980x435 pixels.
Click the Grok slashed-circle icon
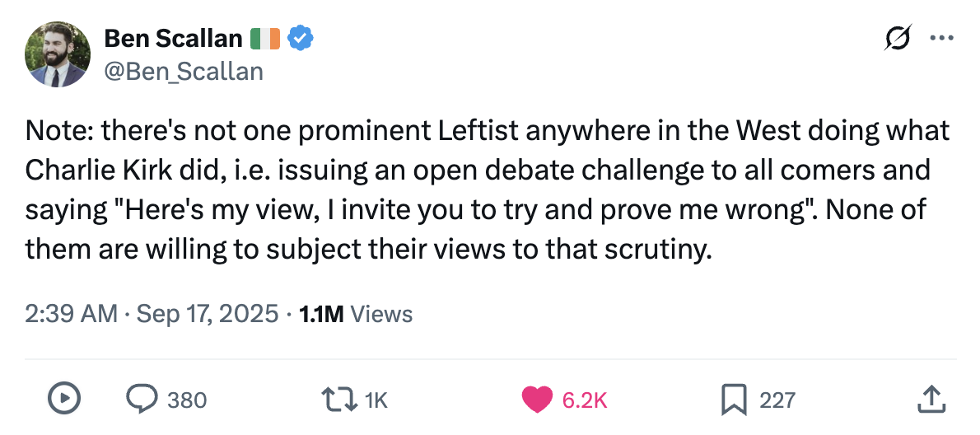tap(896, 38)
